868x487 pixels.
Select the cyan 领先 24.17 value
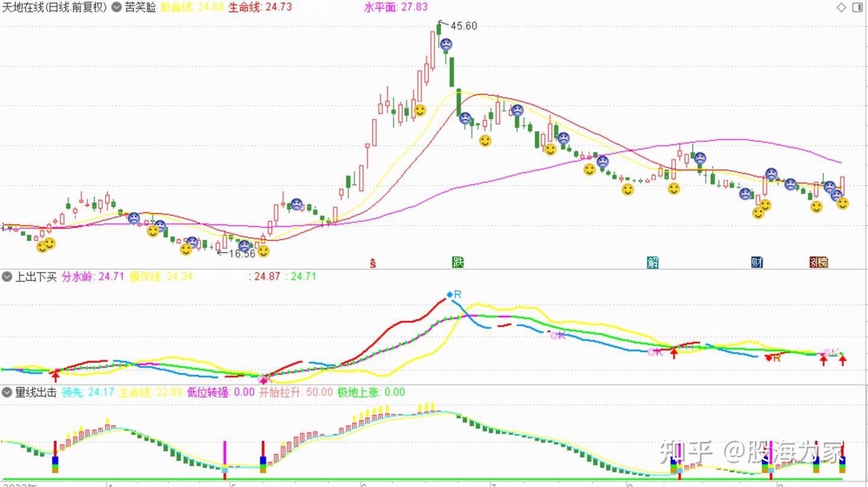[x=89, y=393]
